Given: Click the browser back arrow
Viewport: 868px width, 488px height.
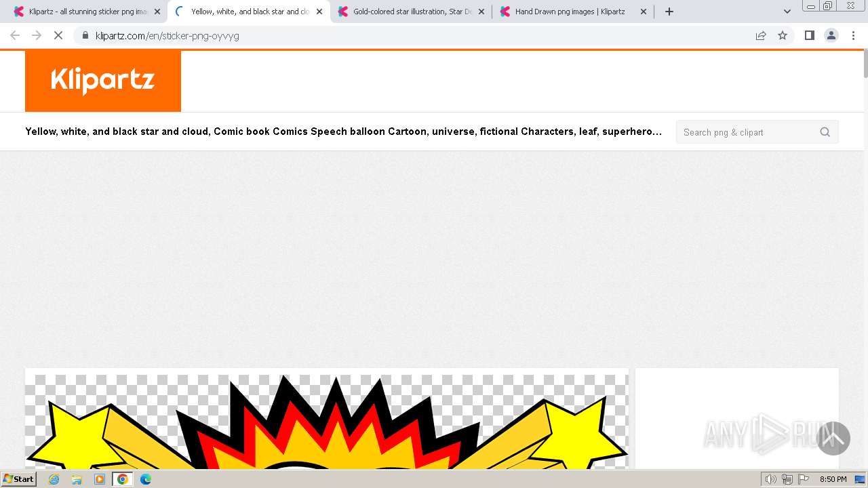Looking at the screenshot, I should [x=15, y=35].
